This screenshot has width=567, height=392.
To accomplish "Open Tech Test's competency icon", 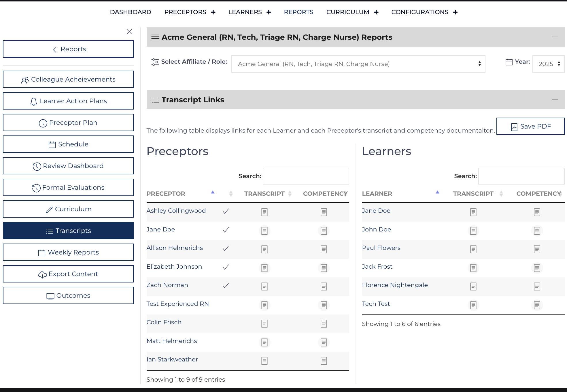I will [x=537, y=305].
